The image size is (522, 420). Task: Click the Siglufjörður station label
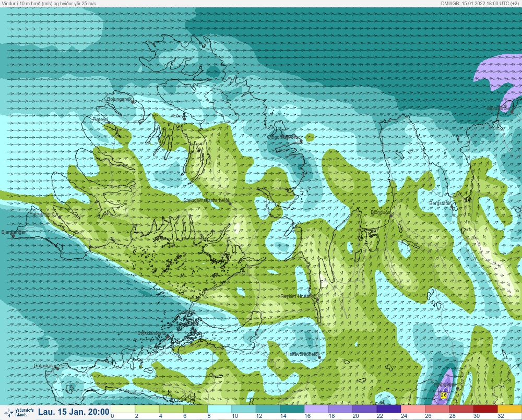pos(499,109)
